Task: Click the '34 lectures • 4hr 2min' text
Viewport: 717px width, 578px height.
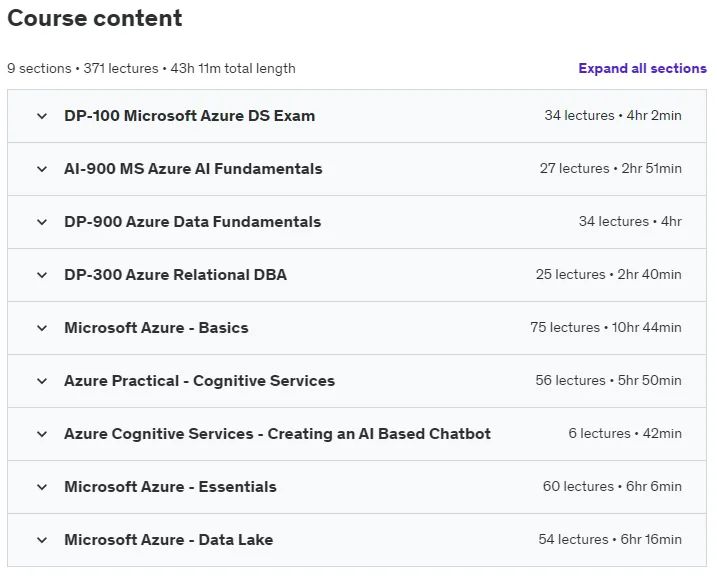Action: tap(613, 115)
